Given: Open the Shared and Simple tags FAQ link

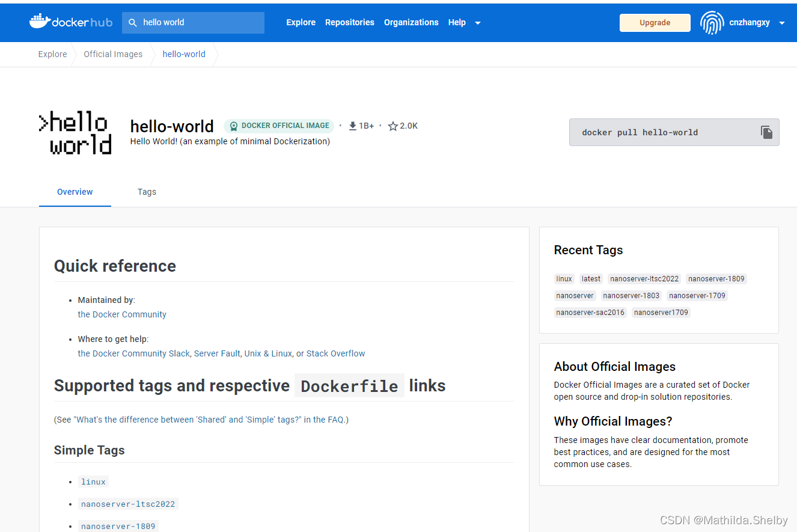Looking at the screenshot, I should 188,420.
